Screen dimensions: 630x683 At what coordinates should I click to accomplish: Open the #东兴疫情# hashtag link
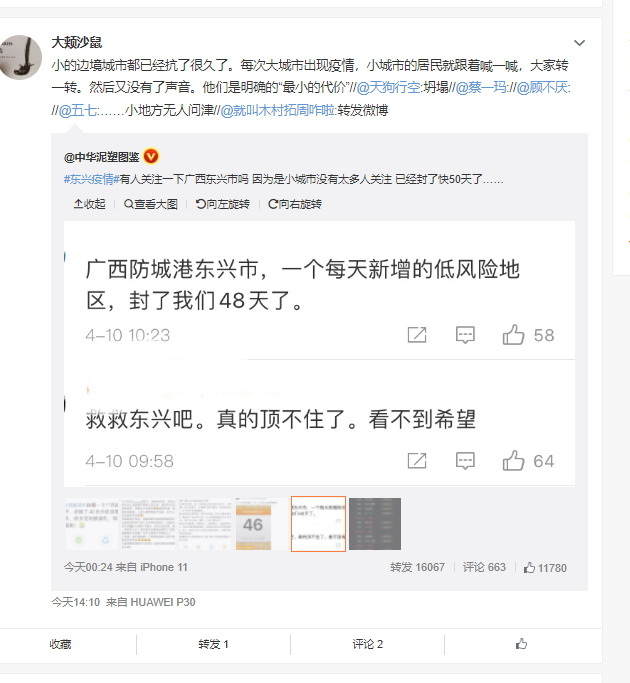tap(91, 179)
